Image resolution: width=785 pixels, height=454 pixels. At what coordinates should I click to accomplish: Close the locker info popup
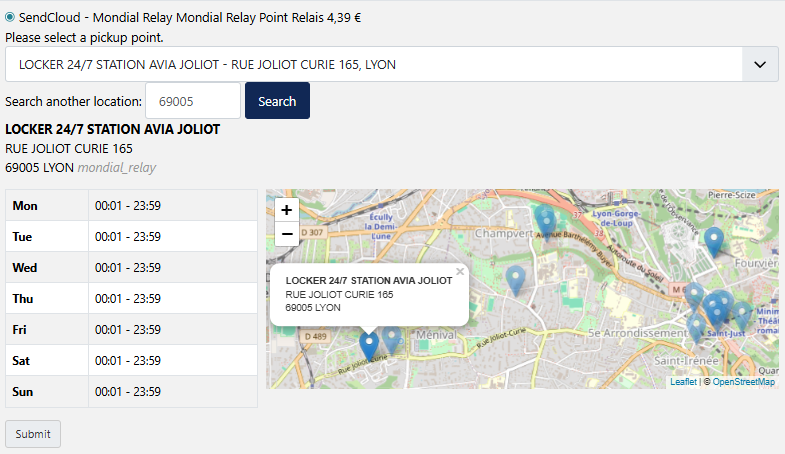(x=460, y=271)
